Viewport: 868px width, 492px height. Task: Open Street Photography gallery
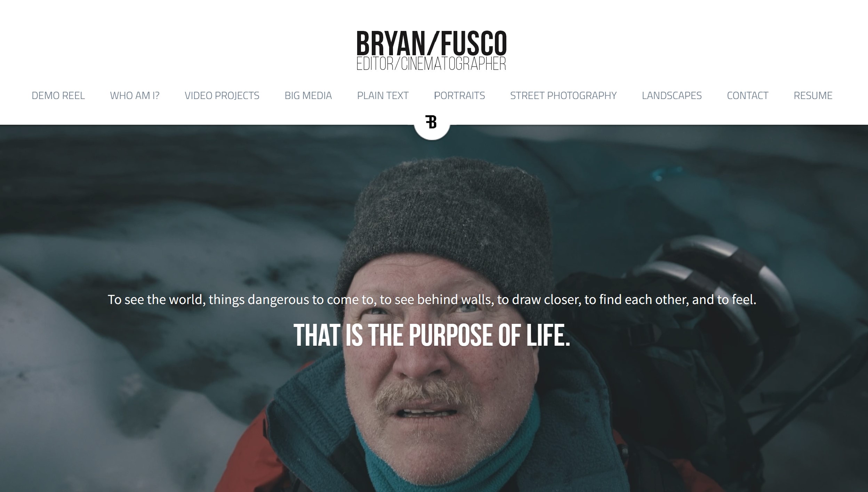[563, 96]
